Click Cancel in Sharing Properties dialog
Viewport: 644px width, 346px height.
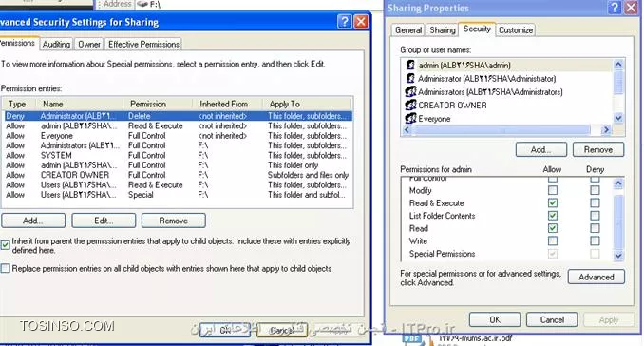tap(552, 319)
